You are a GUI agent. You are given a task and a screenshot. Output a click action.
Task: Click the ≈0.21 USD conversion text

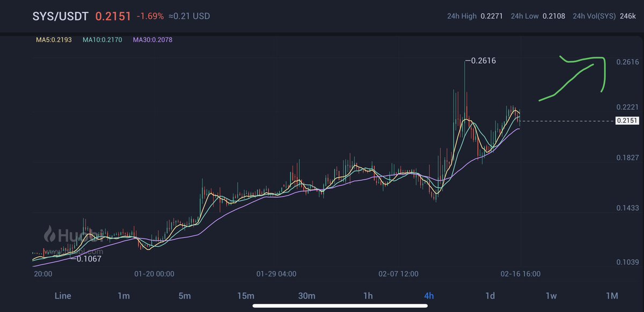pyautogui.click(x=190, y=16)
